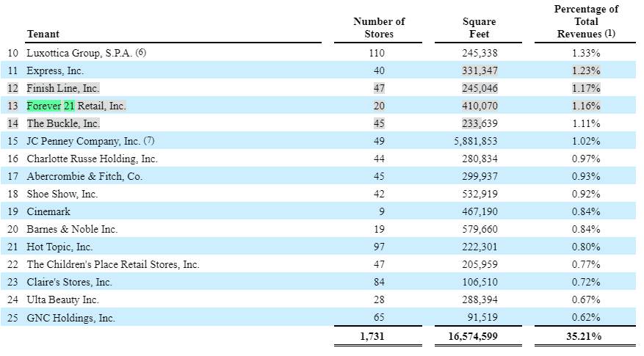Click Luxottica store count '110'

click(377, 54)
